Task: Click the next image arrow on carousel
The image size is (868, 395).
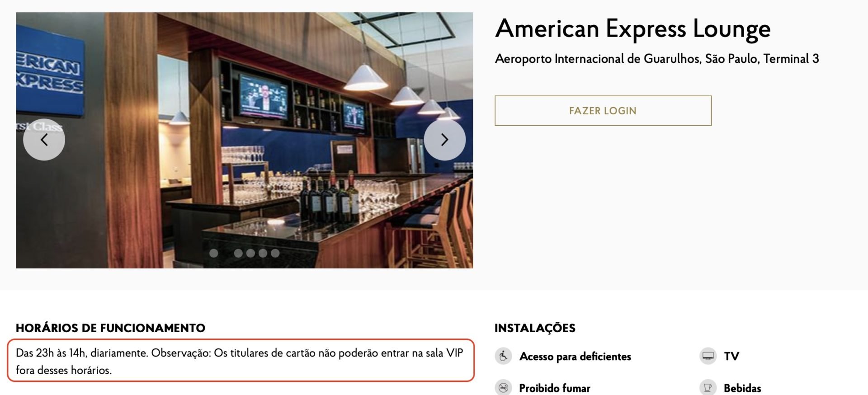Action: [444, 140]
